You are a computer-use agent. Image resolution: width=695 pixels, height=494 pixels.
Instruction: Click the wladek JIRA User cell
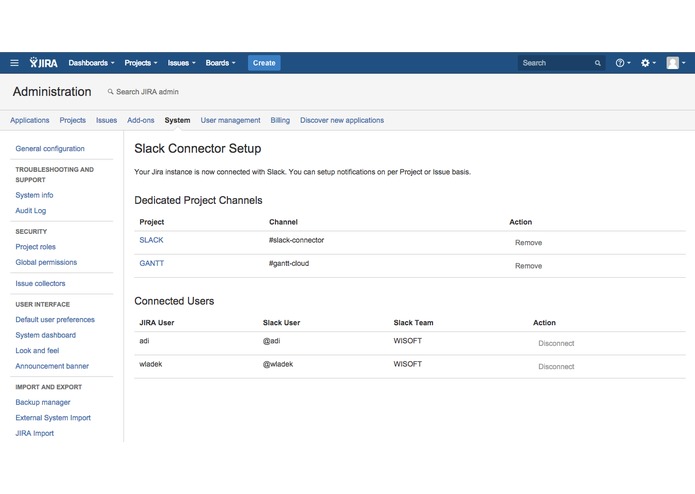click(151, 364)
